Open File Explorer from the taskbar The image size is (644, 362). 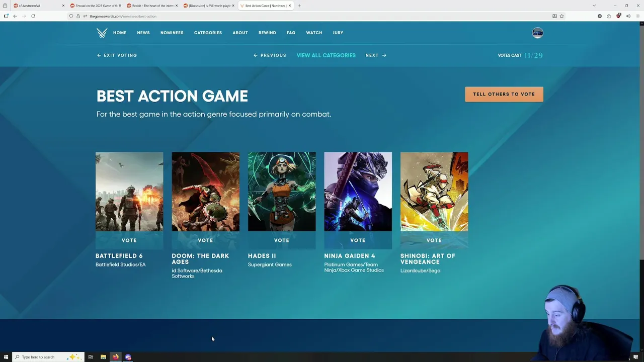103,357
